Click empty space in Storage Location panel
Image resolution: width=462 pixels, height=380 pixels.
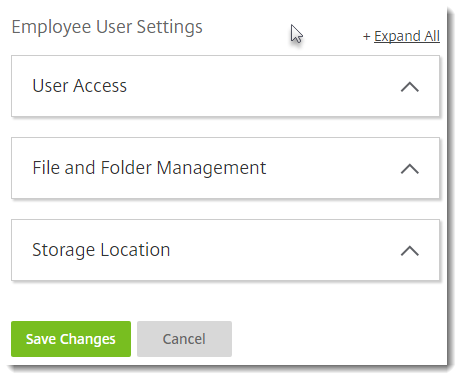tap(283, 250)
